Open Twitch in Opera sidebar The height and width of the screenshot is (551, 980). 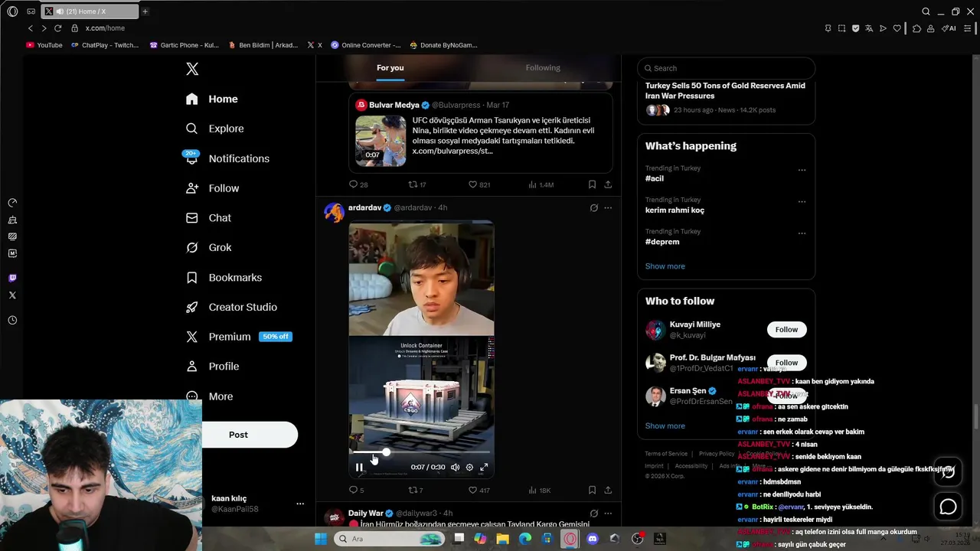point(12,278)
